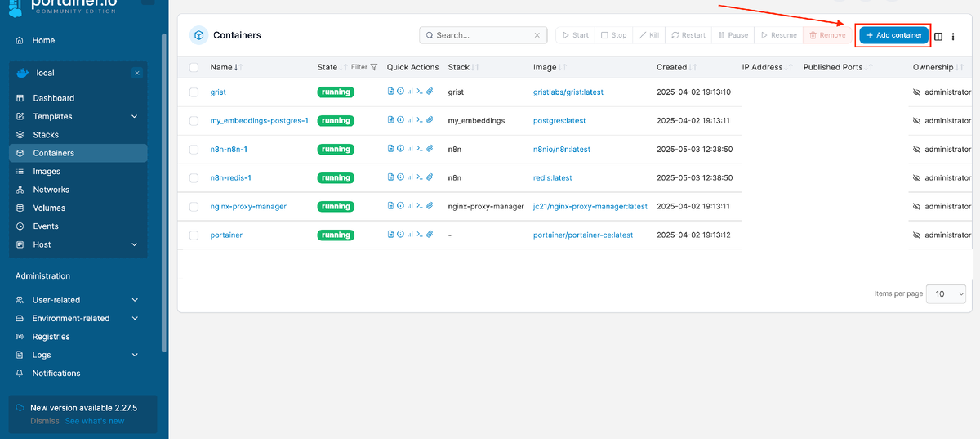Open inspect icon for n8n-n8n-1

(400, 149)
